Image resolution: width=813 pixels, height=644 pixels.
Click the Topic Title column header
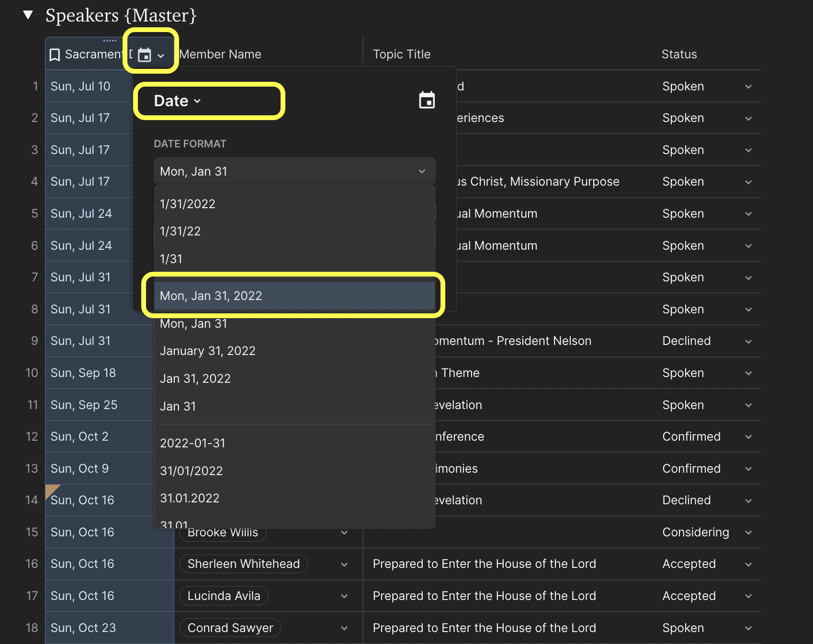point(402,54)
